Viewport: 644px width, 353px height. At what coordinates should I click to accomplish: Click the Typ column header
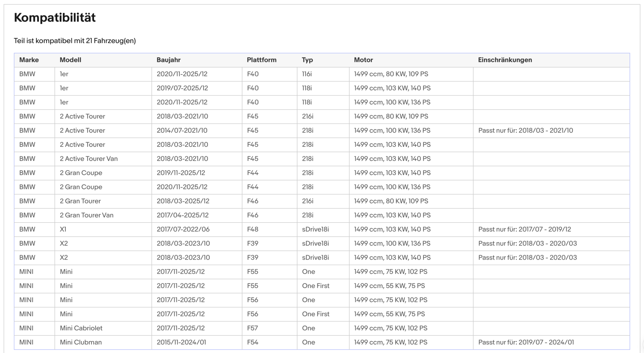(x=307, y=60)
